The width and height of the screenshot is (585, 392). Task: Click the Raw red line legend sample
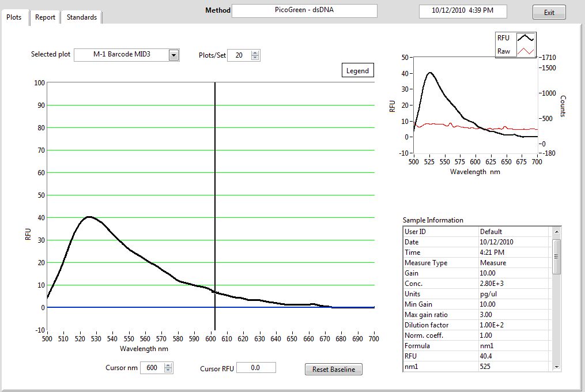coord(525,51)
